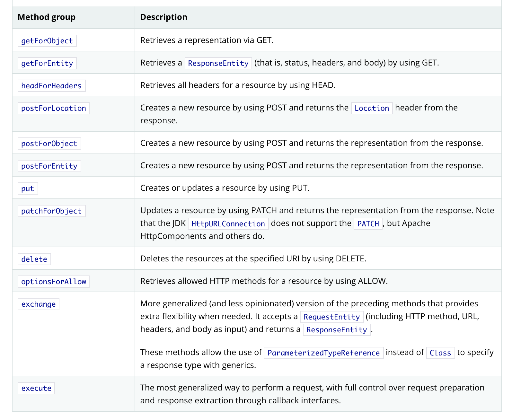
Task: Click the optionsForAllow method code label
Action: pos(53,282)
